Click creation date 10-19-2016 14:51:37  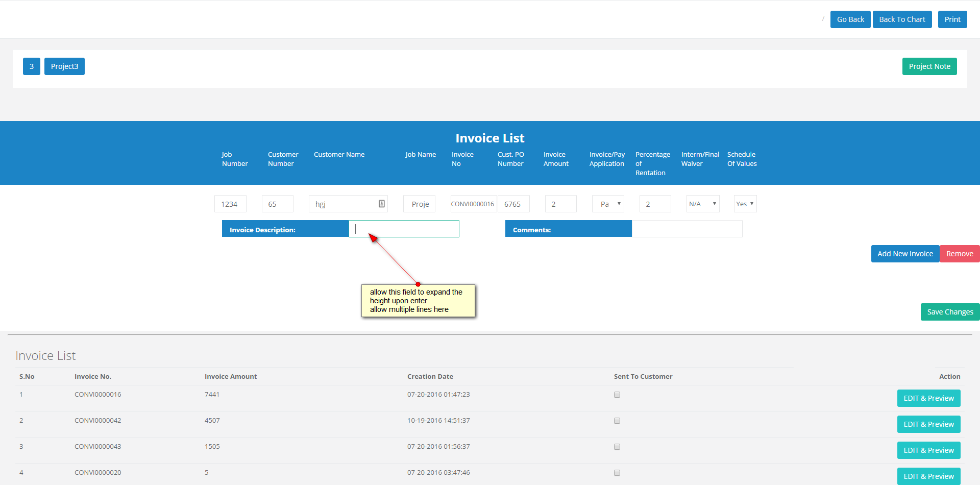(438, 421)
